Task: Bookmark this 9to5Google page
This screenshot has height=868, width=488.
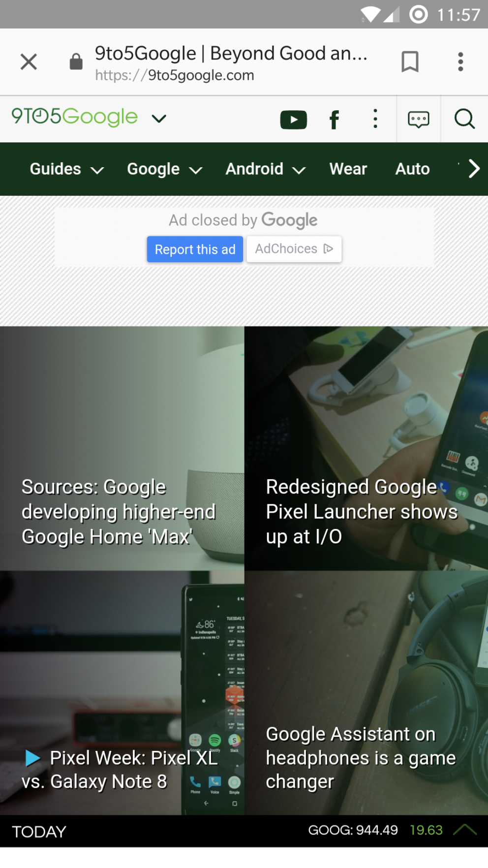Action: point(410,62)
